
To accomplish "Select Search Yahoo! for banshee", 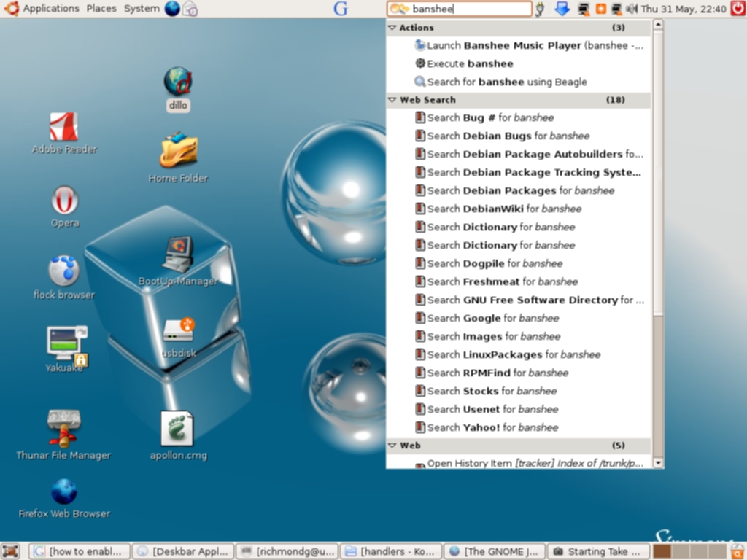I will pos(519,427).
